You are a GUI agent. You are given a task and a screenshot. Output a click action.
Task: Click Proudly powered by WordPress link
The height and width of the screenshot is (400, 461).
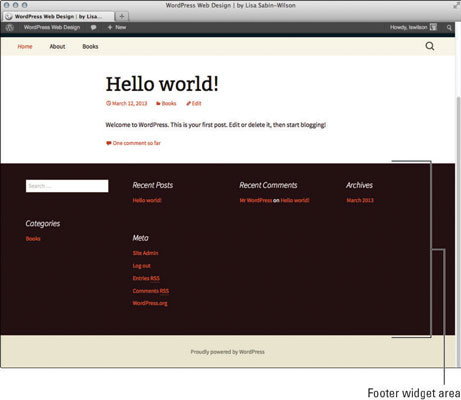click(228, 352)
